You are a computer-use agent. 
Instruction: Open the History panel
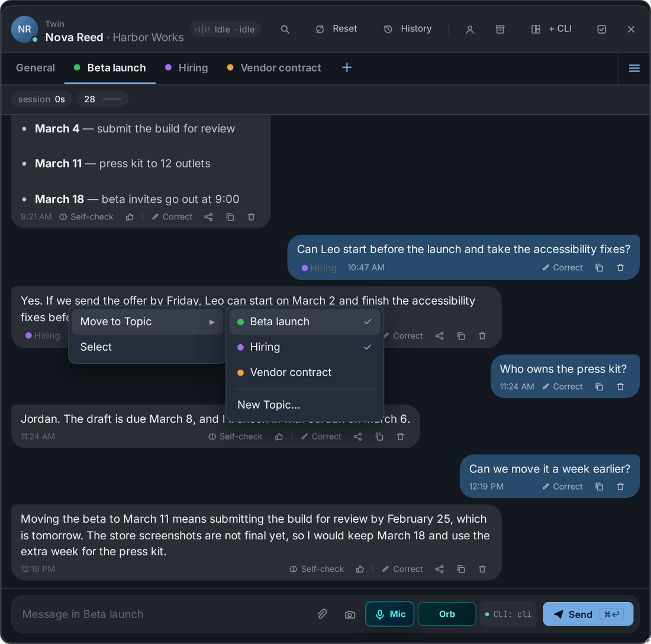[408, 29]
